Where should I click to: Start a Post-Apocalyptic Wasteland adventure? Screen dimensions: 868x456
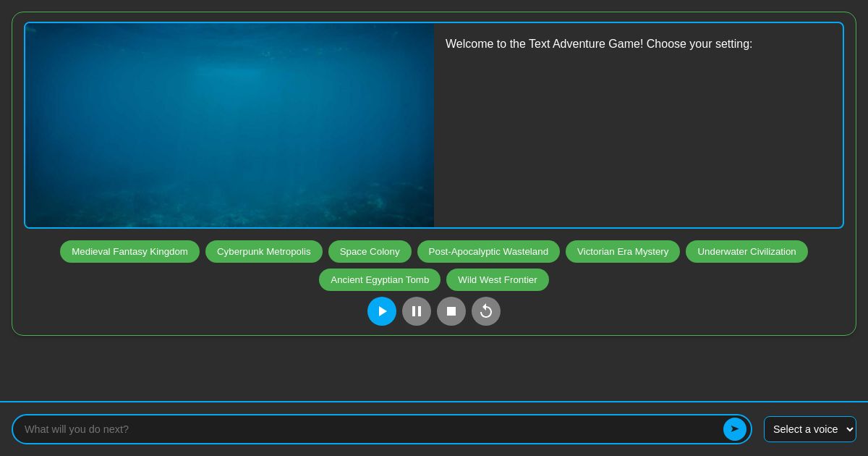click(488, 251)
